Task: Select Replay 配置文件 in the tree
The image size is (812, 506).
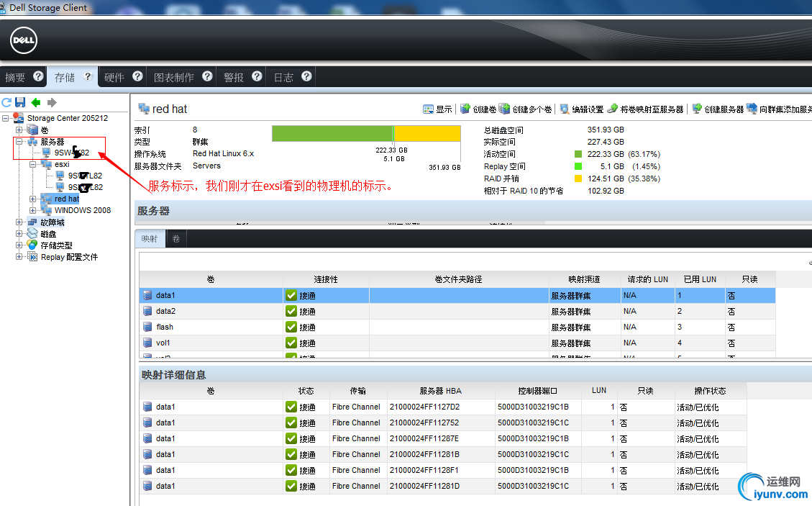Action: click(69, 257)
